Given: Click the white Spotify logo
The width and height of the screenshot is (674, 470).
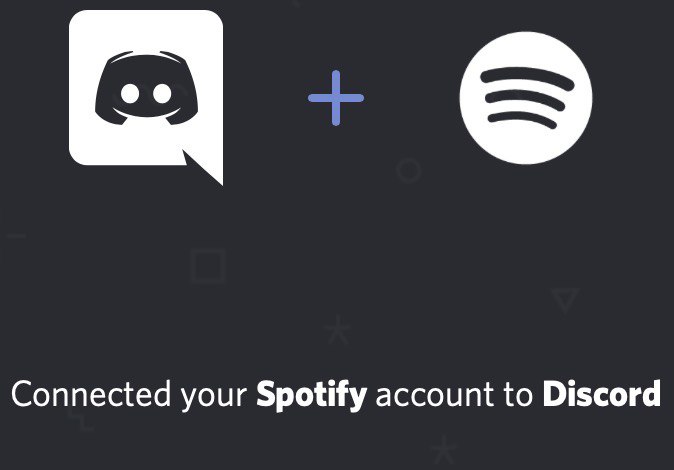Looking at the screenshot, I should pyautogui.click(x=526, y=98).
